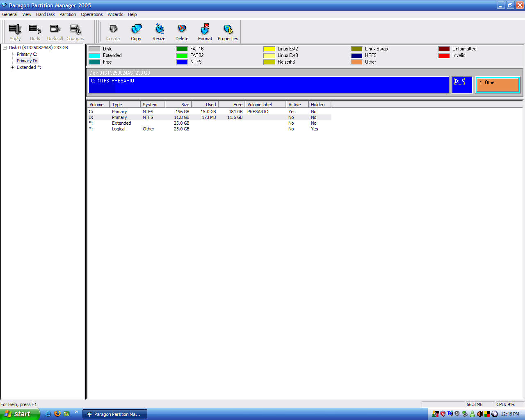The height and width of the screenshot is (420, 525).
Task: Open the Partition menu
Action: click(x=68, y=14)
